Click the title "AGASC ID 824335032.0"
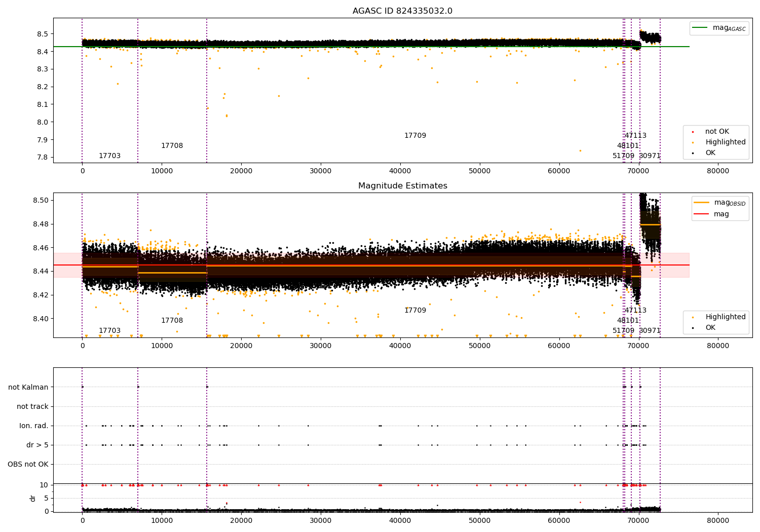The height and width of the screenshot is (532, 760). coord(402,11)
